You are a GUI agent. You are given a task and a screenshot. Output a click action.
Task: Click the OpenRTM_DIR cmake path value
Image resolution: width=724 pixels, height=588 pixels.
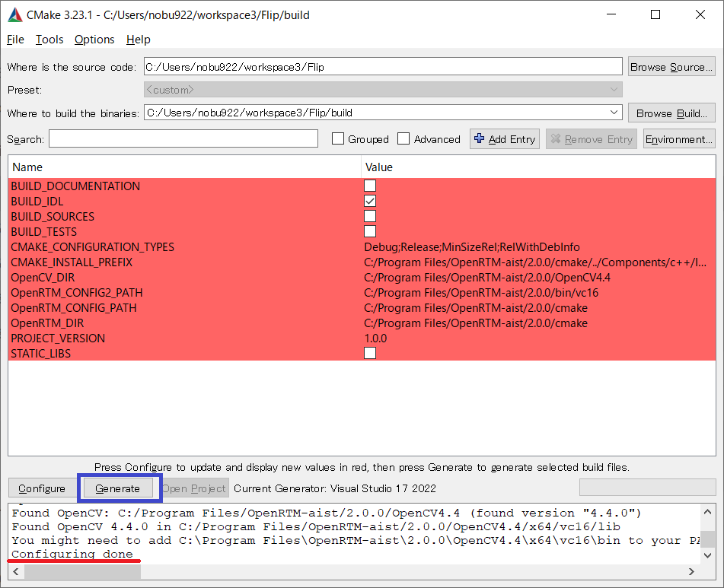pyautogui.click(x=476, y=323)
